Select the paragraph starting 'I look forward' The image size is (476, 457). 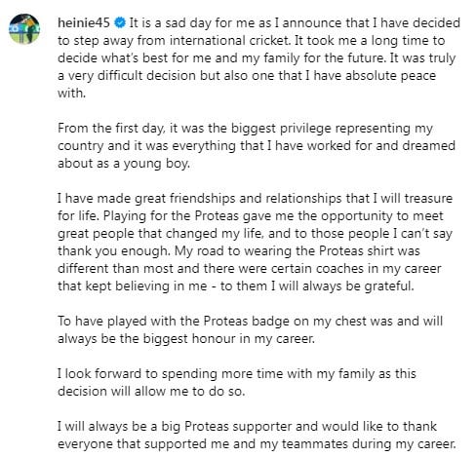[x=237, y=382]
